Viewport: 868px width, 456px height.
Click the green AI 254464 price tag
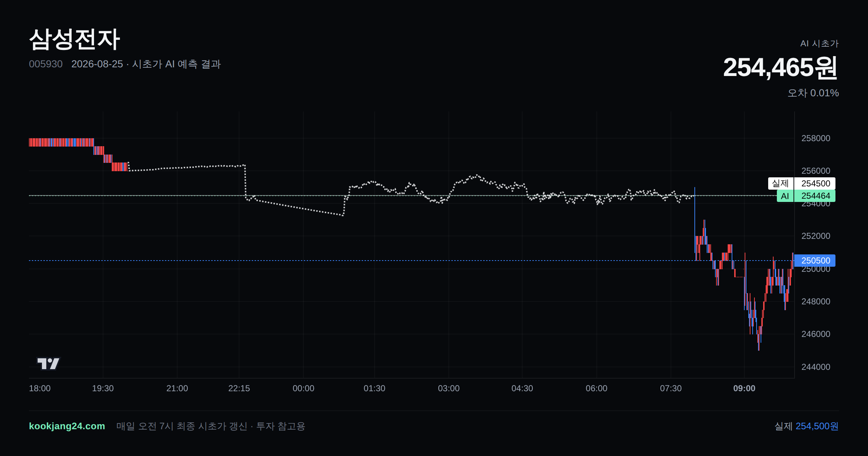(x=806, y=196)
